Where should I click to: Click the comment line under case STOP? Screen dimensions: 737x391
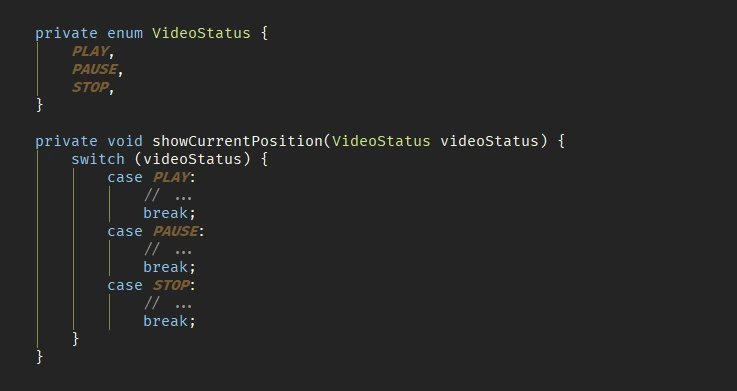[x=168, y=304]
